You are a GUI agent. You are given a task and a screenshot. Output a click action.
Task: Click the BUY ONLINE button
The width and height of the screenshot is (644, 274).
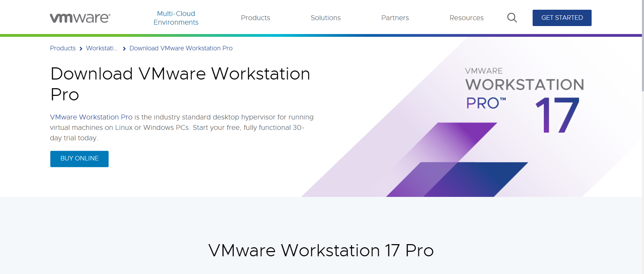[79, 159]
